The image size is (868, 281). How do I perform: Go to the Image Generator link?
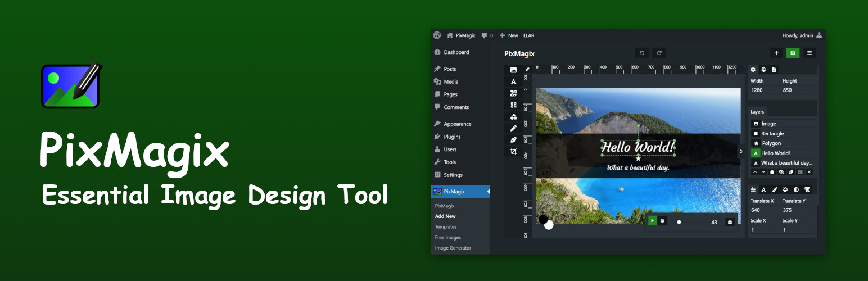point(453,247)
